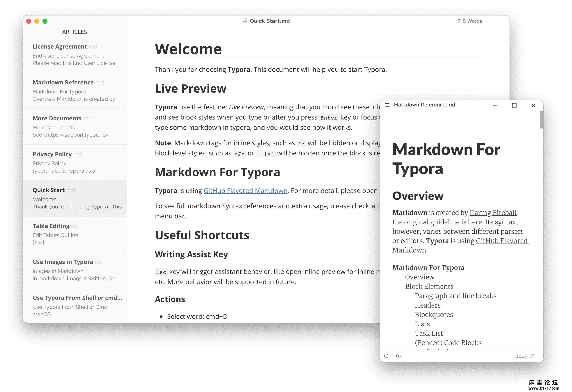Go to Headers in table of contents
572x392 pixels.
[427, 305]
